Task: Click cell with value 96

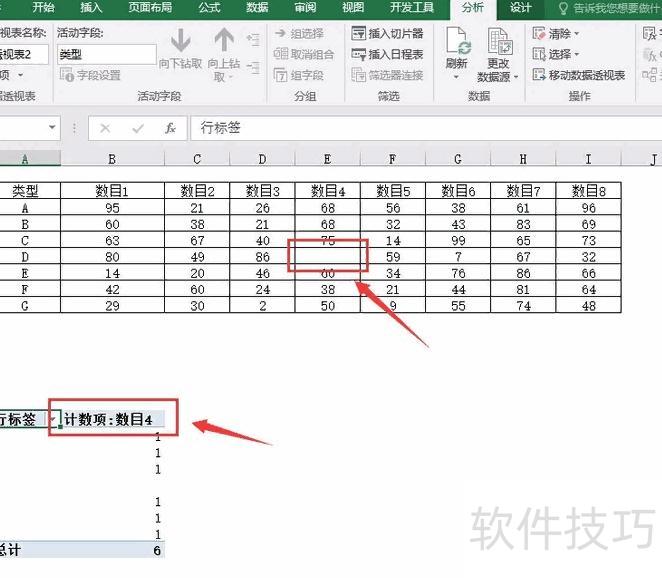Action: (x=589, y=208)
